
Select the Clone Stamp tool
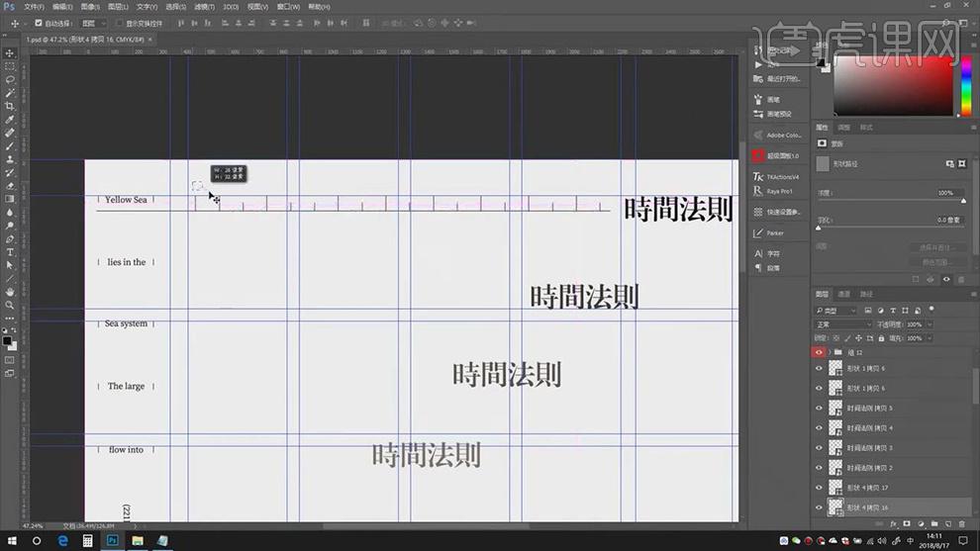(9, 159)
